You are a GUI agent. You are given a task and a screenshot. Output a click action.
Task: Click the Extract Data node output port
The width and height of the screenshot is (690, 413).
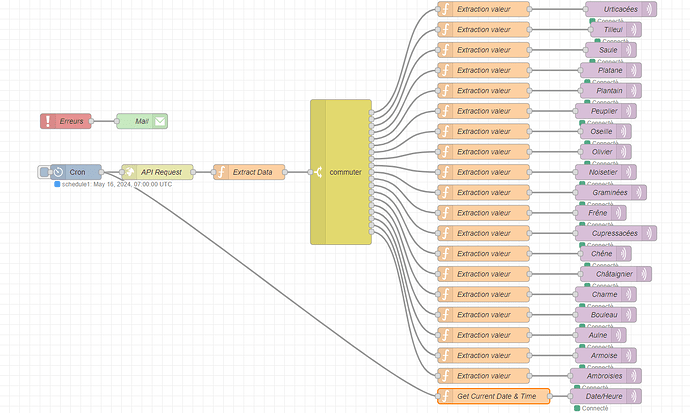coord(285,172)
